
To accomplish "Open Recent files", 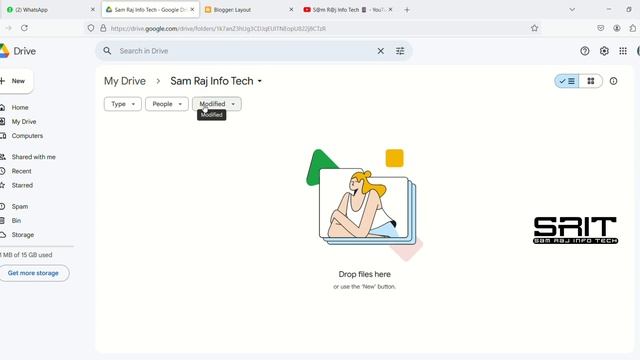I will coord(21,171).
